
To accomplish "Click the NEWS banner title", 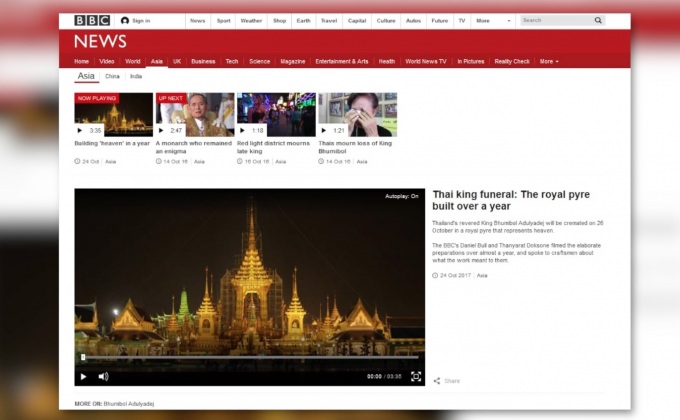I will [x=100, y=42].
